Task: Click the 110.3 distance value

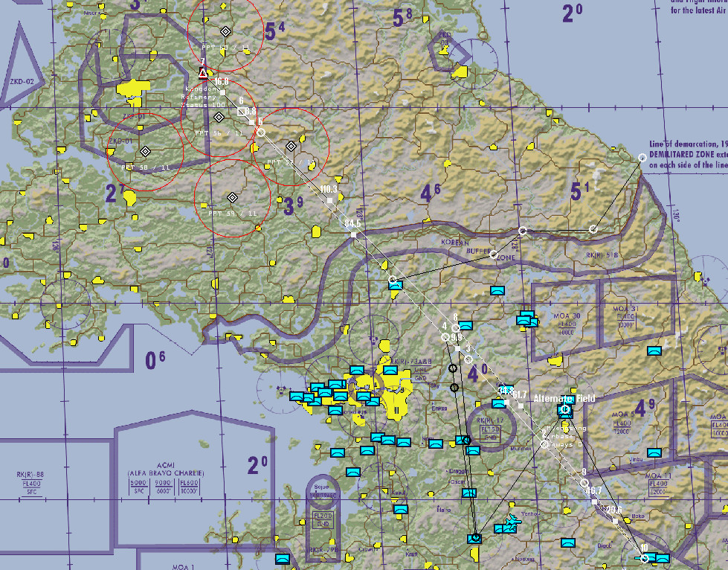Action: point(329,189)
